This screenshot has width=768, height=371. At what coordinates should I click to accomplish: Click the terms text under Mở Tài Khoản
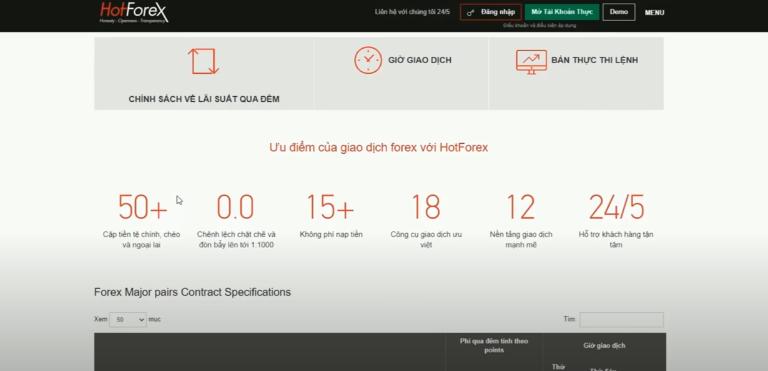(540, 25)
